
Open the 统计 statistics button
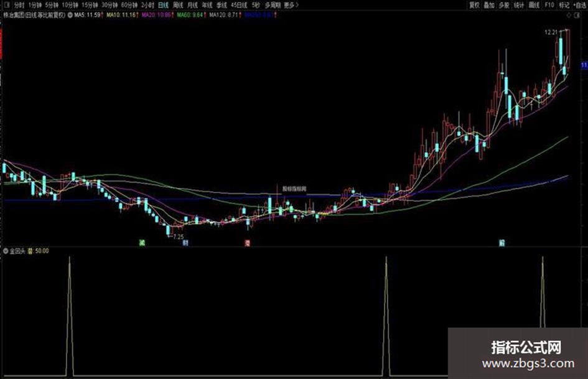pos(519,5)
